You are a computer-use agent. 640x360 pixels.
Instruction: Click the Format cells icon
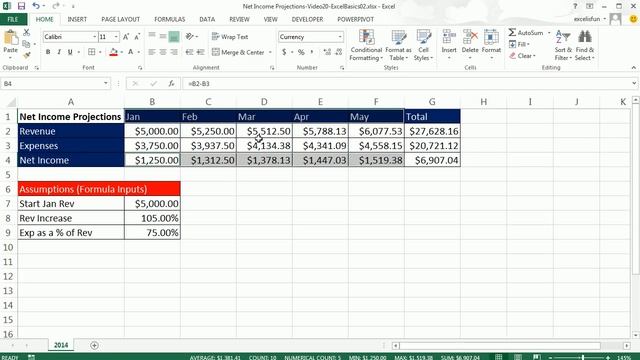(x=491, y=37)
